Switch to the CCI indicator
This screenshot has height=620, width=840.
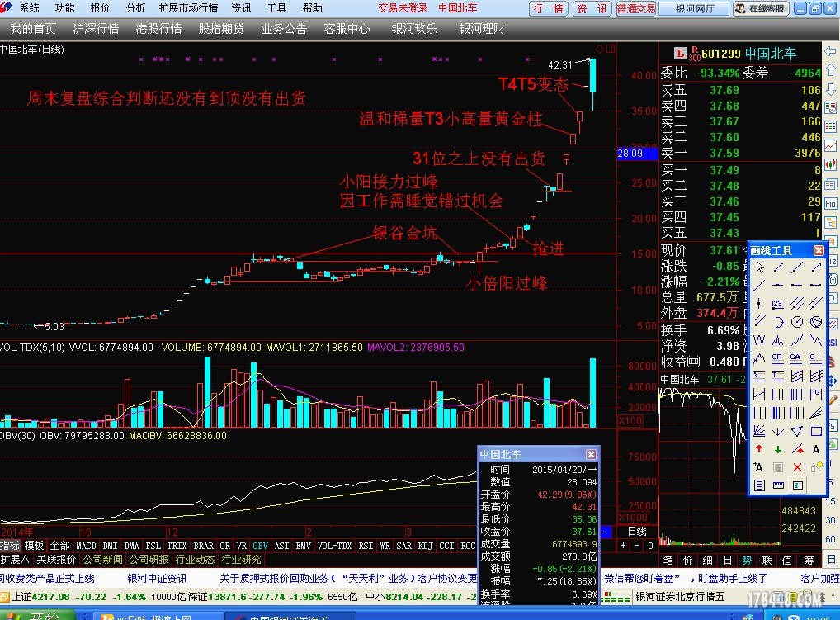446,546
